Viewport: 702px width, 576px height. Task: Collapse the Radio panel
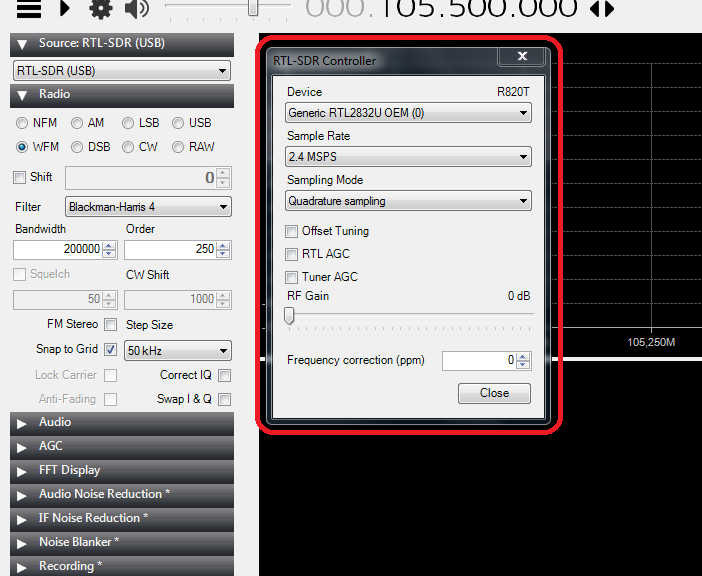pos(122,95)
